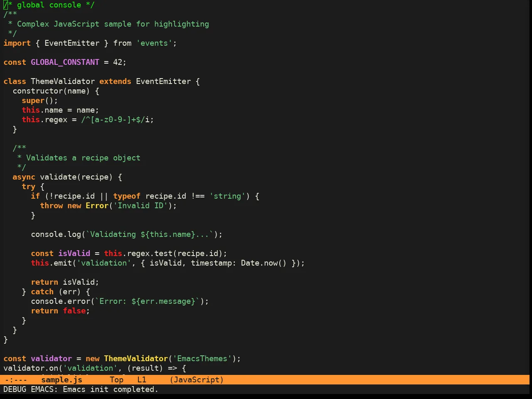Click the 'events' string in import line
Viewport: 532px width, 399px height.
pyautogui.click(x=154, y=43)
